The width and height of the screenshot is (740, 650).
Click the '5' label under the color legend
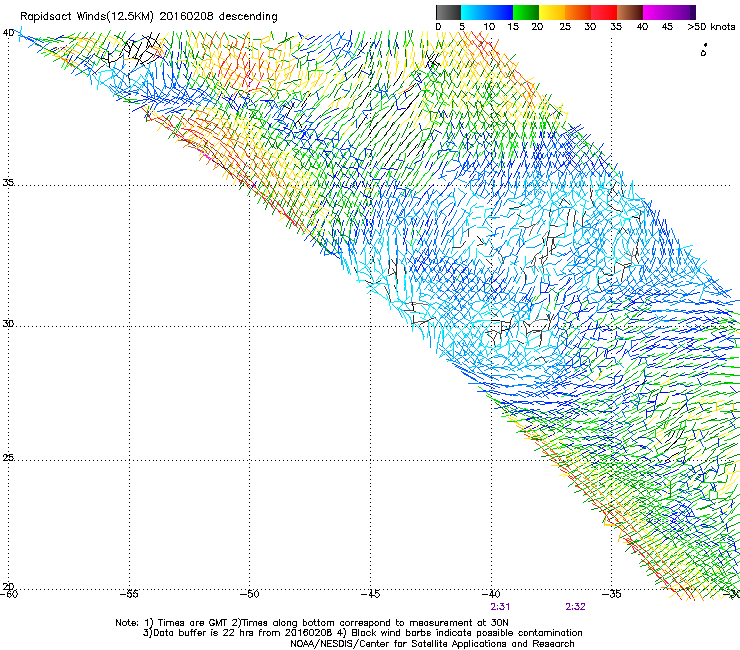[462, 27]
